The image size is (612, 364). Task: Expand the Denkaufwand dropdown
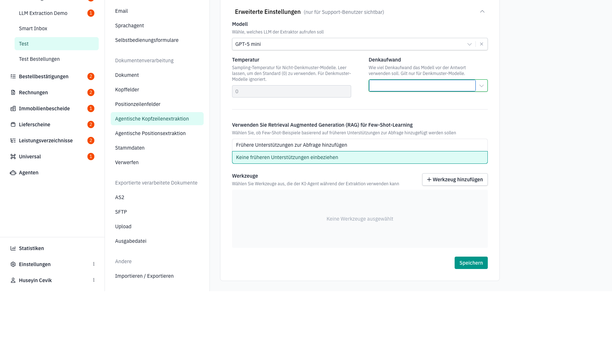[482, 86]
